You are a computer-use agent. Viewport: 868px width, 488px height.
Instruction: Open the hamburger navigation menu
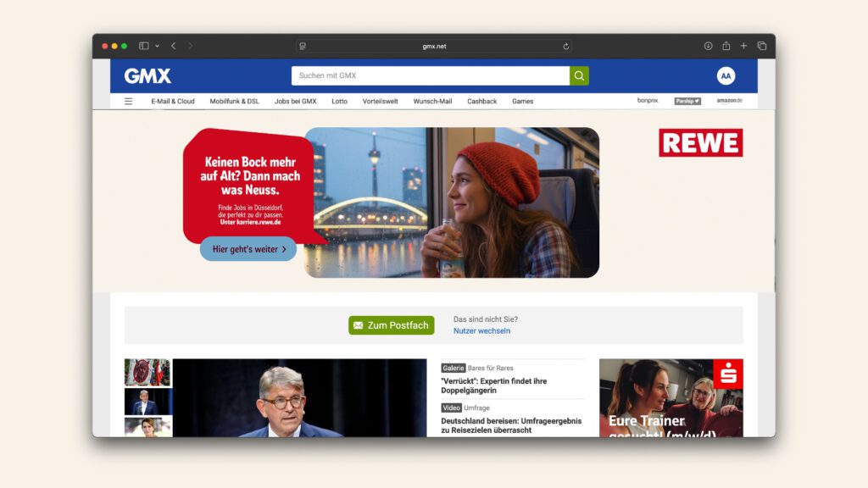(x=129, y=101)
